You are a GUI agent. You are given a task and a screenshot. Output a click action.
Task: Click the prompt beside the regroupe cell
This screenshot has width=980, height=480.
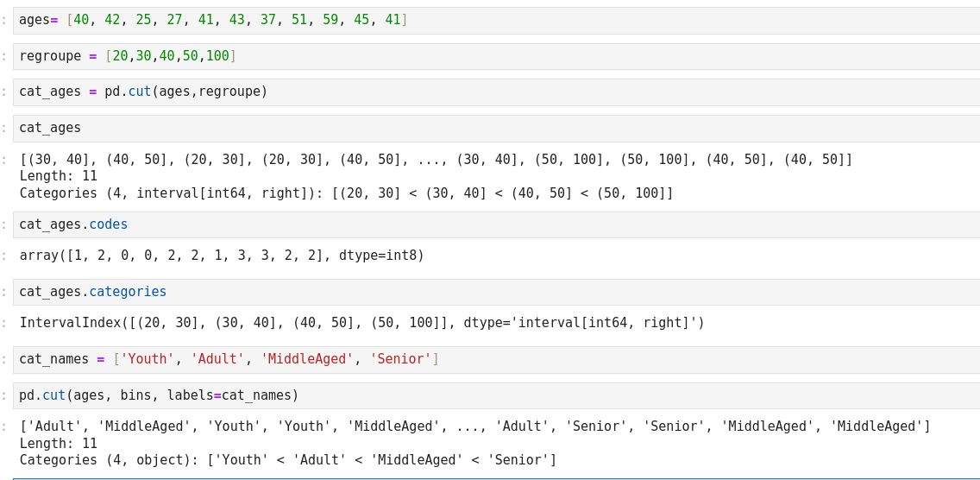pos(4,56)
